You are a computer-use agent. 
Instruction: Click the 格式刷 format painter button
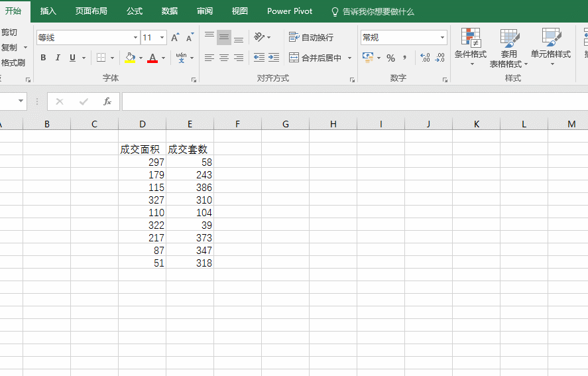point(13,63)
